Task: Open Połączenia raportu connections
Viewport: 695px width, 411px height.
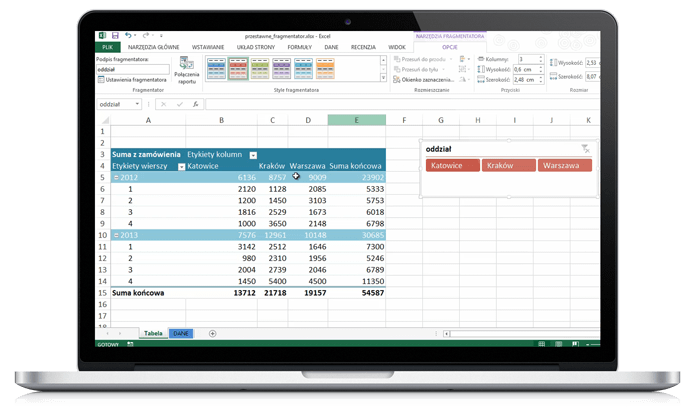Action: (x=186, y=70)
